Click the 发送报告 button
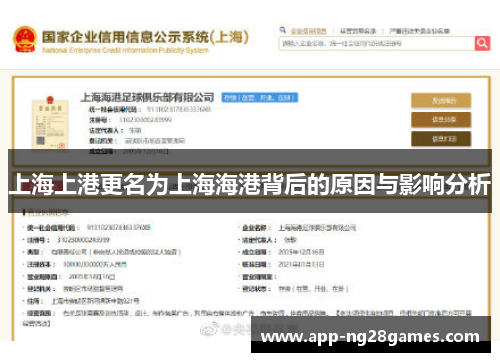 tap(441, 101)
